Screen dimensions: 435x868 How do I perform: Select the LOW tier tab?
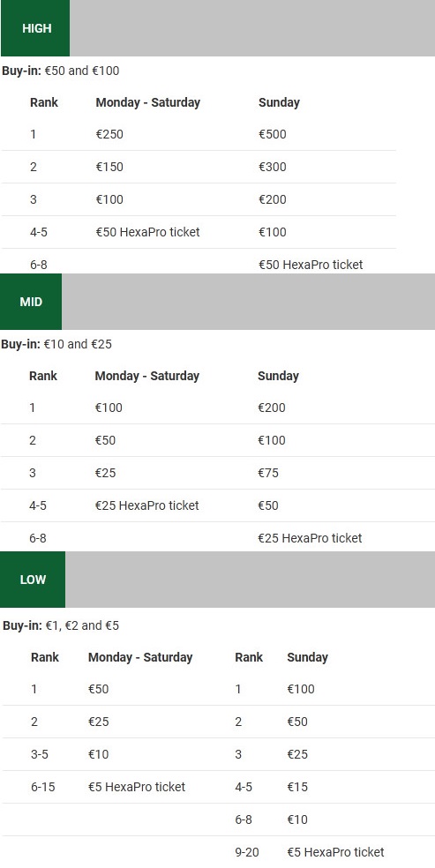pyautogui.click(x=33, y=580)
